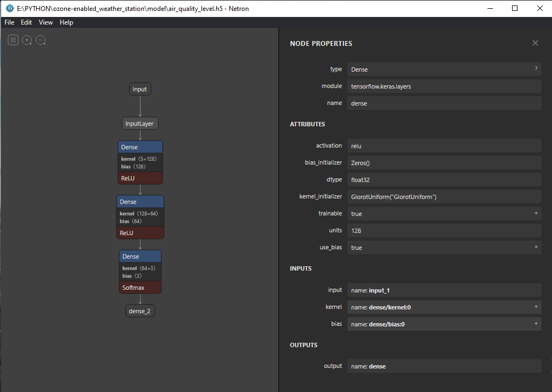This screenshot has width=552, height=392.
Task: Zoom out of the graph
Action: pos(40,40)
